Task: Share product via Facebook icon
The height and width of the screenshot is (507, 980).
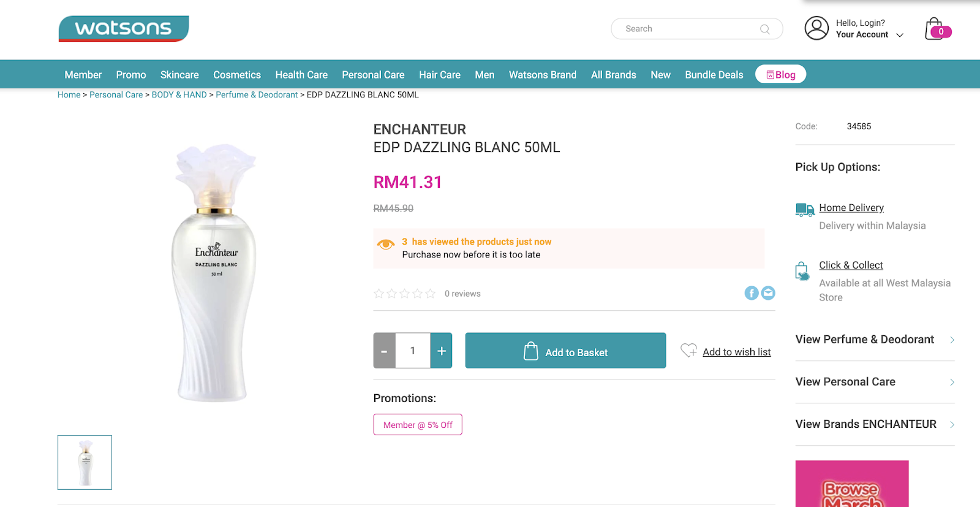Action: pos(752,293)
